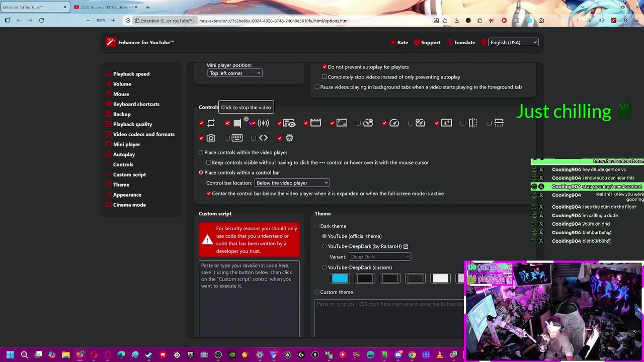Select Place controls within the video player
This screenshot has height=362, width=644.
pos(201,152)
